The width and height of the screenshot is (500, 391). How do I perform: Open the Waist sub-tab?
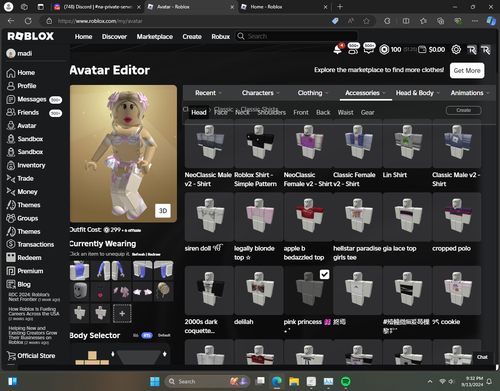(345, 113)
